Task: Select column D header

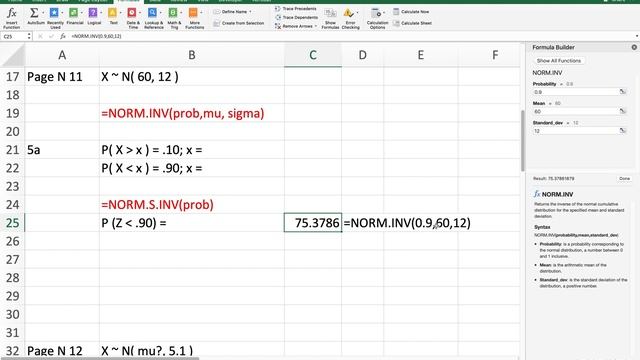Action: point(362,55)
